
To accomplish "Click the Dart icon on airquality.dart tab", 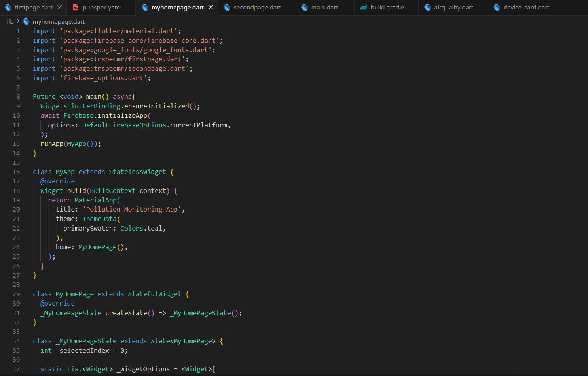I will pyautogui.click(x=427, y=8).
